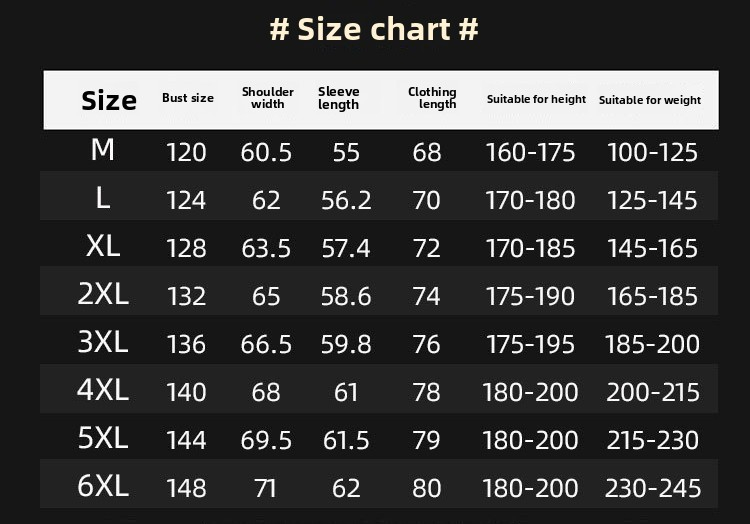Viewport: 750px width, 524px height.
Task: Click the "Suitable for weight" header
Action: (x=650, y=100)
